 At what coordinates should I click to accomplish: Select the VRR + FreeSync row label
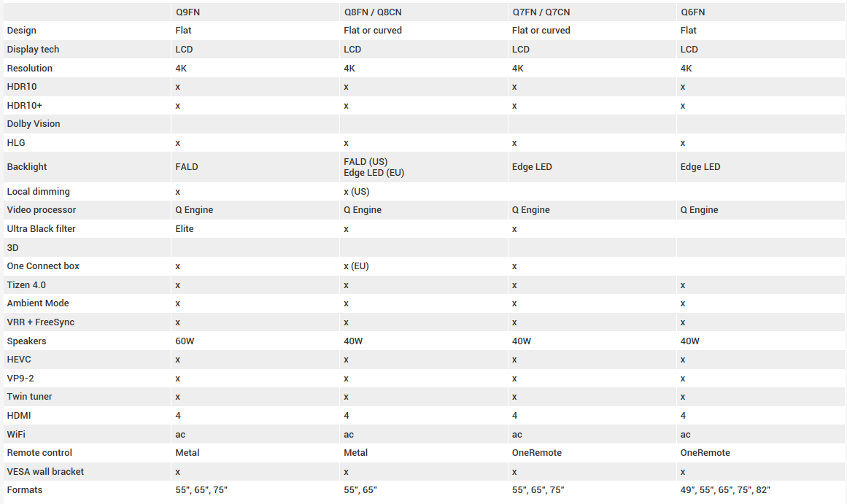tap(41, 322)
